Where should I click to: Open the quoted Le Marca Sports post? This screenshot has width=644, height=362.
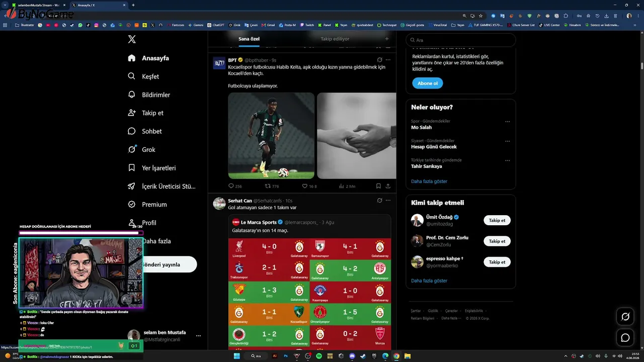(309, 283)
